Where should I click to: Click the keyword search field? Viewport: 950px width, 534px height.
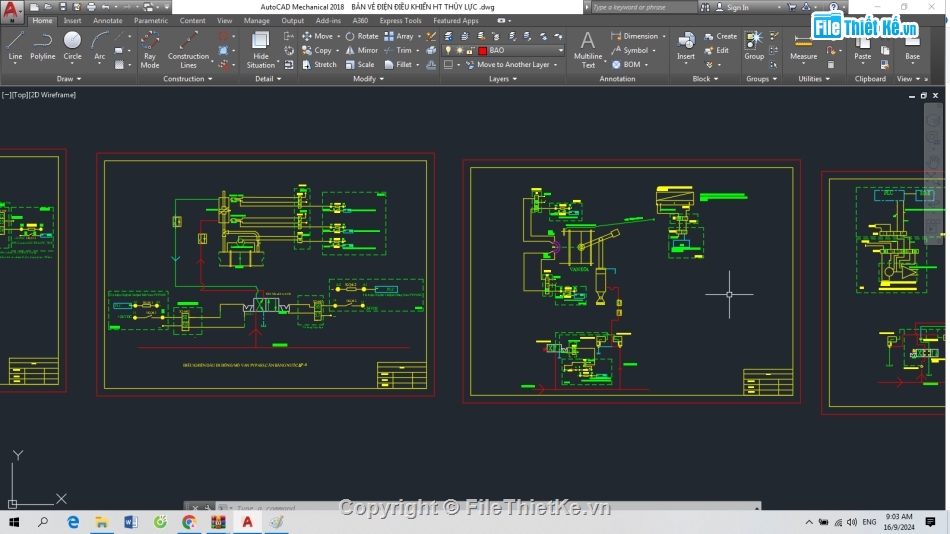[x=642, y=7]
